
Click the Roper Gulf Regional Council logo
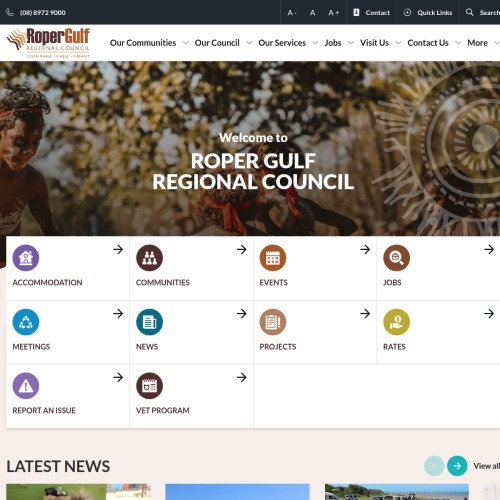(49, 43)
